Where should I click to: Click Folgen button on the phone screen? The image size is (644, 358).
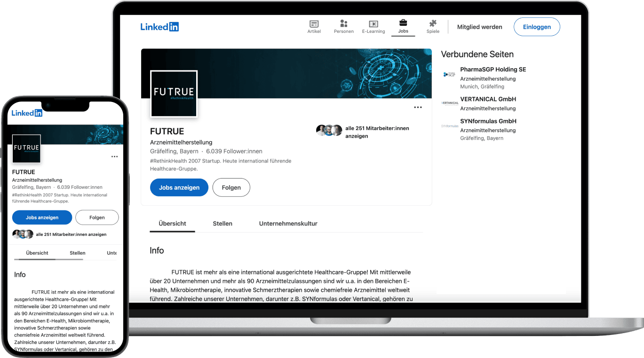tap(97, 218)
